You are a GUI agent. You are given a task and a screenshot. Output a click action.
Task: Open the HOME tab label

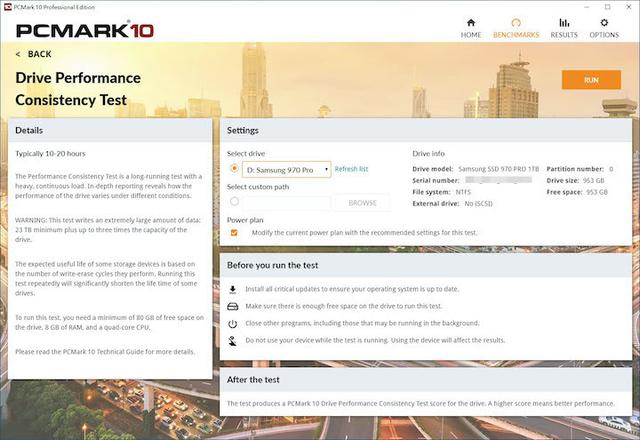coord(471,35)
